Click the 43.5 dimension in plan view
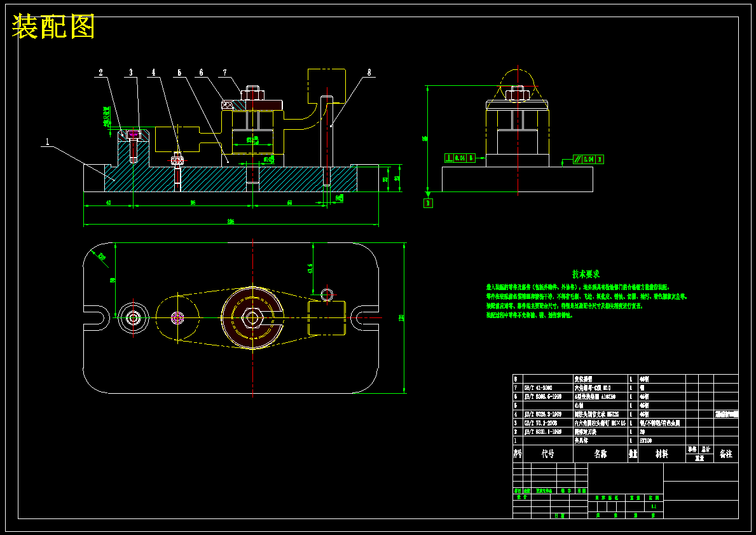The width and height of the screenshot is (756, 535). 310,268
